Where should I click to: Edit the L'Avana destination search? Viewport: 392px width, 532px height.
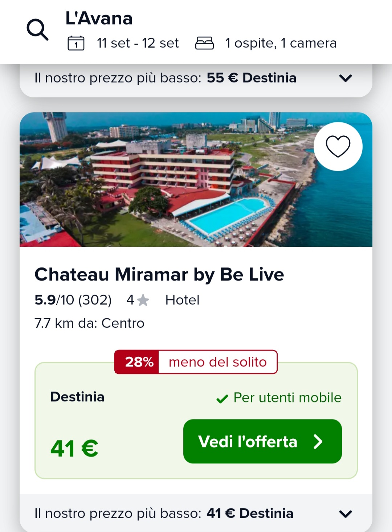point(99,19)
